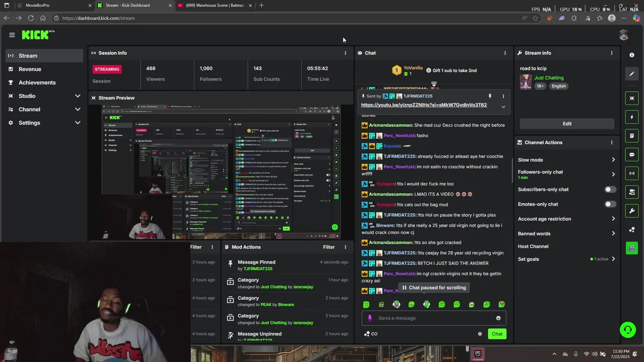Open Mod Actions panel three-dot menu
This screenshot has width=644, height=362.
(345, 247)
